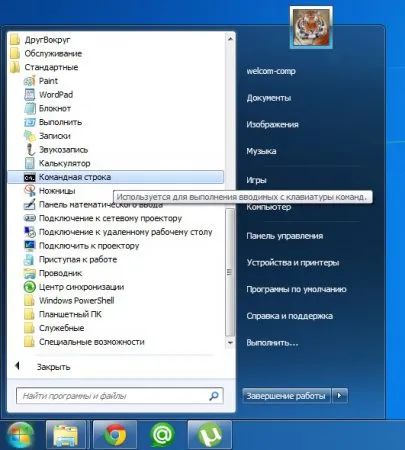Open File Explorer from taskbar
Screen dimensions: 405x450
click(66, 435)
